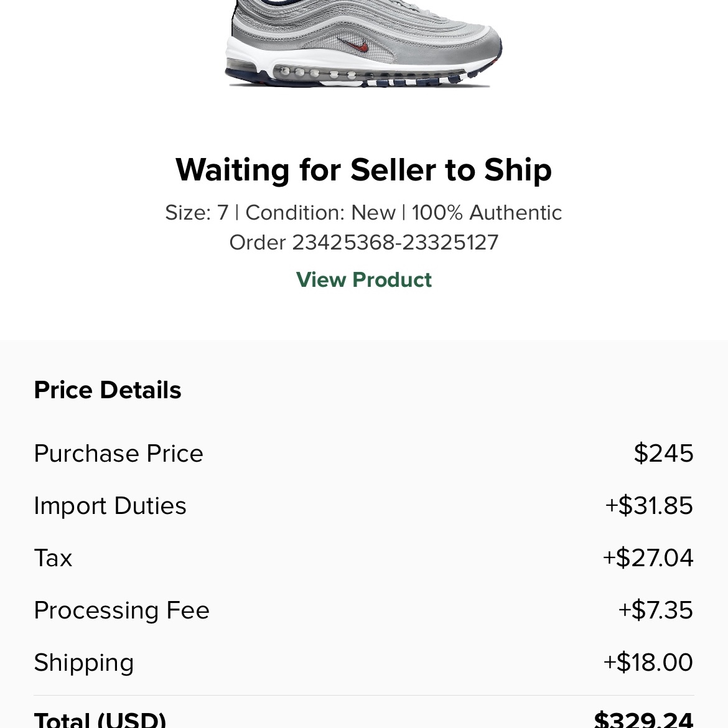The width and height of the screenshot is (728, 728).
Task: Select the Total (USD) label
Action: click(100, 719)
